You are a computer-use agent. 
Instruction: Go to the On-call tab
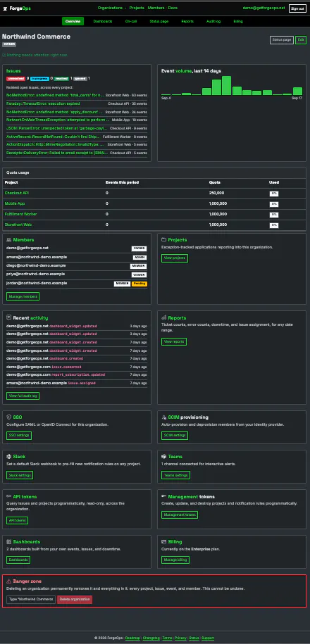pyautogui.click(x=131, y=21)
